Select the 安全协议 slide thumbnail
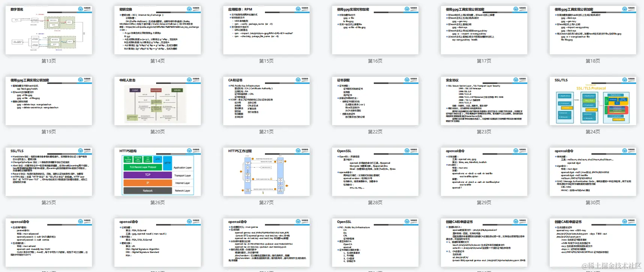644x272 pixels. pyautogui.click(x=484, y=101)
